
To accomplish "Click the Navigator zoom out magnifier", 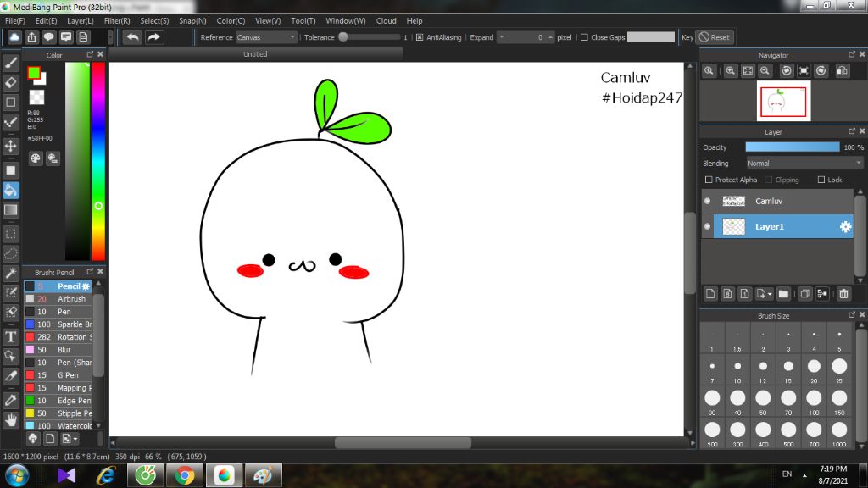I will pyautogui.click(x=765, y=71).
